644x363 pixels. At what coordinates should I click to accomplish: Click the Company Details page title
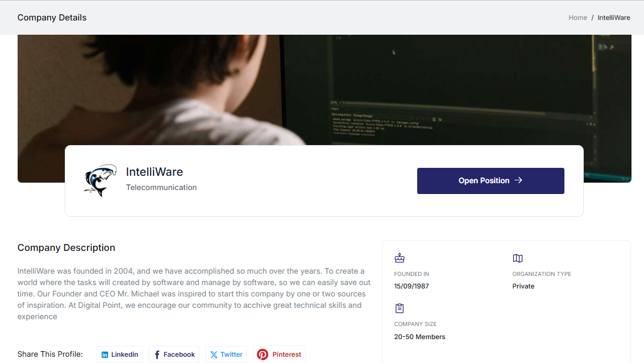coord(52,18)
